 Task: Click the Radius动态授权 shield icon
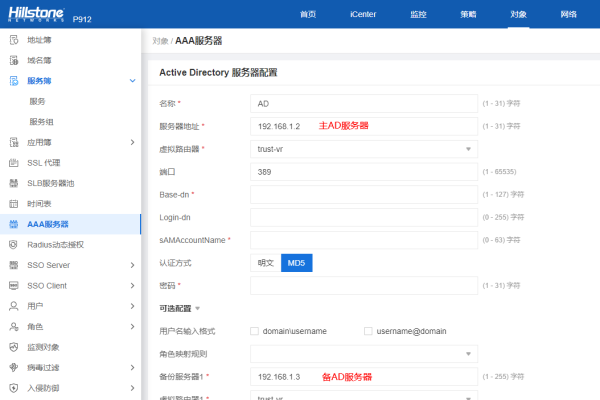pos(14,245)
